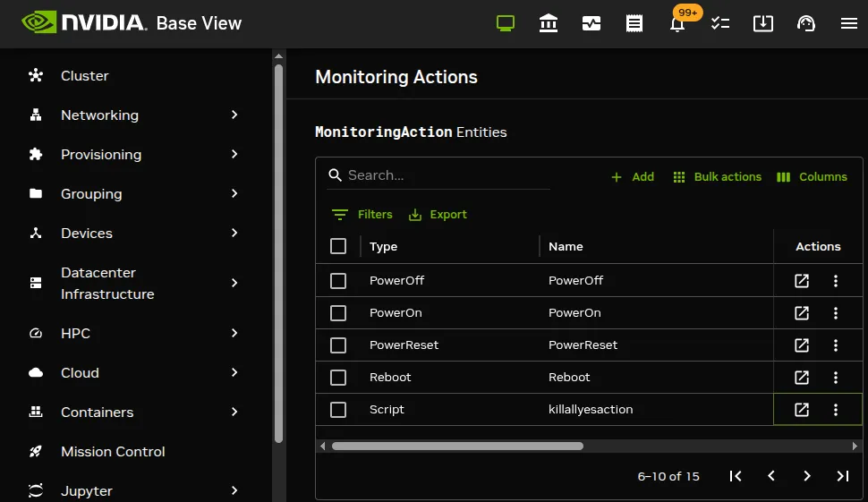Click the Grouping folder icon

click(36, 193)
